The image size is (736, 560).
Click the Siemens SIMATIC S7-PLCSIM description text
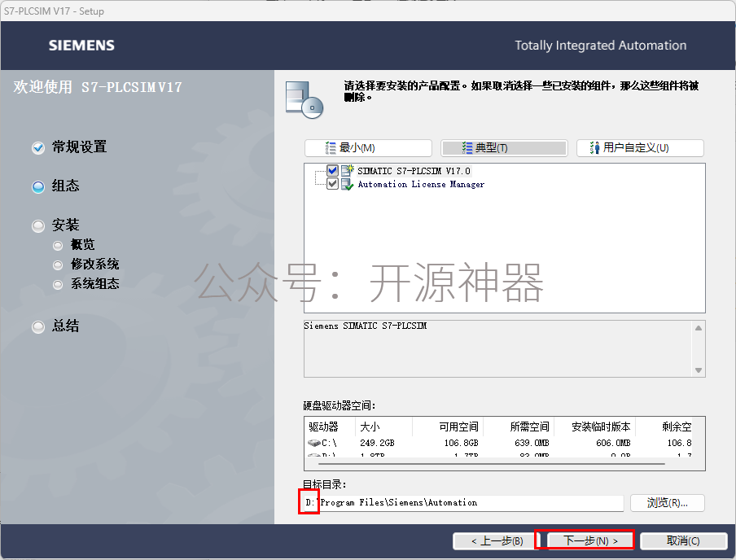[366, 326]
